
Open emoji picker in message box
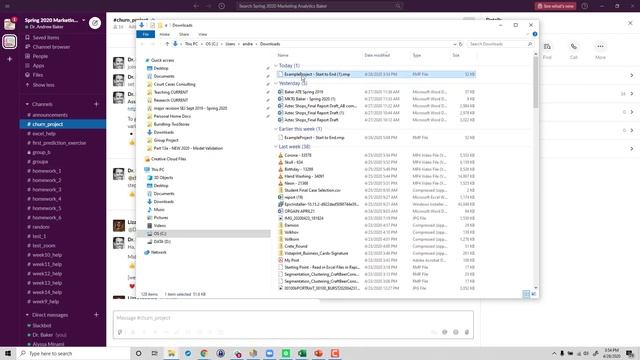coord(456,332)
